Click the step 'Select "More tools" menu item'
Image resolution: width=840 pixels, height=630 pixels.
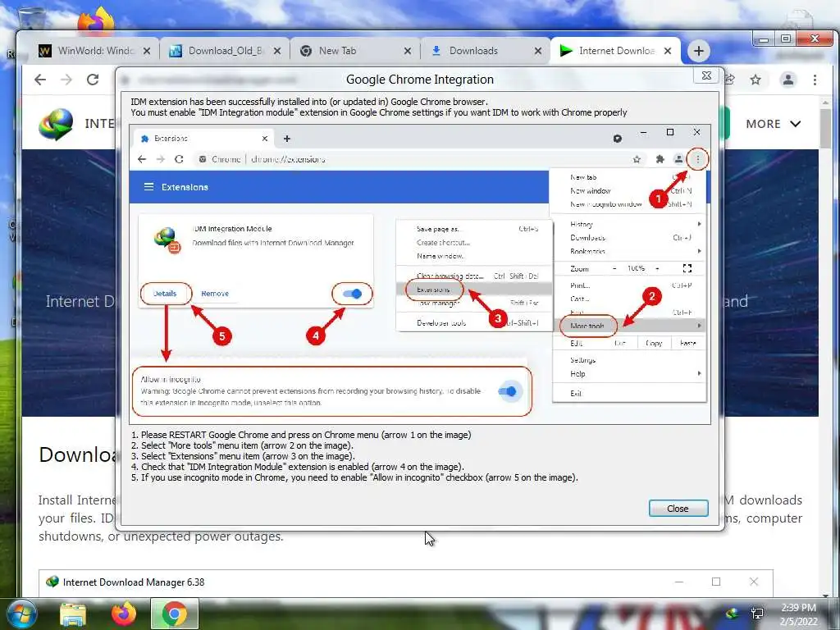(242, 445)
